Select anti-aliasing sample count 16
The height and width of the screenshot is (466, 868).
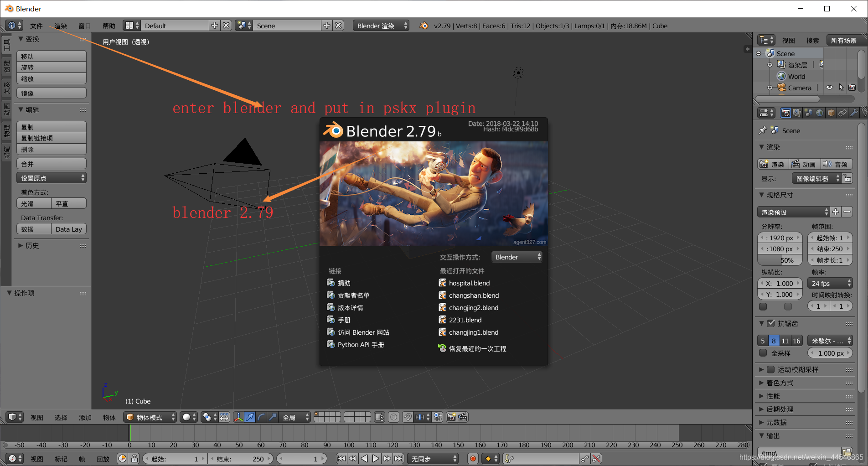796,341
